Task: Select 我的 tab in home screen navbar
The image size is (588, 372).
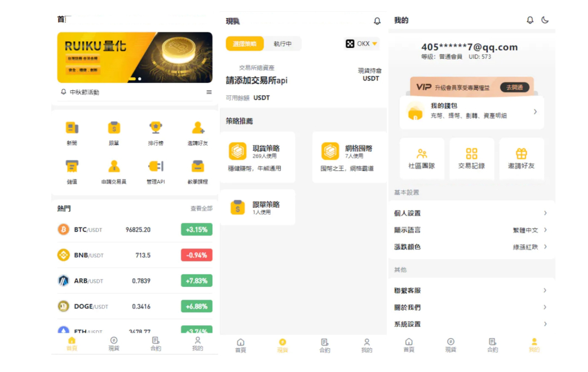Action: (198, 343)
